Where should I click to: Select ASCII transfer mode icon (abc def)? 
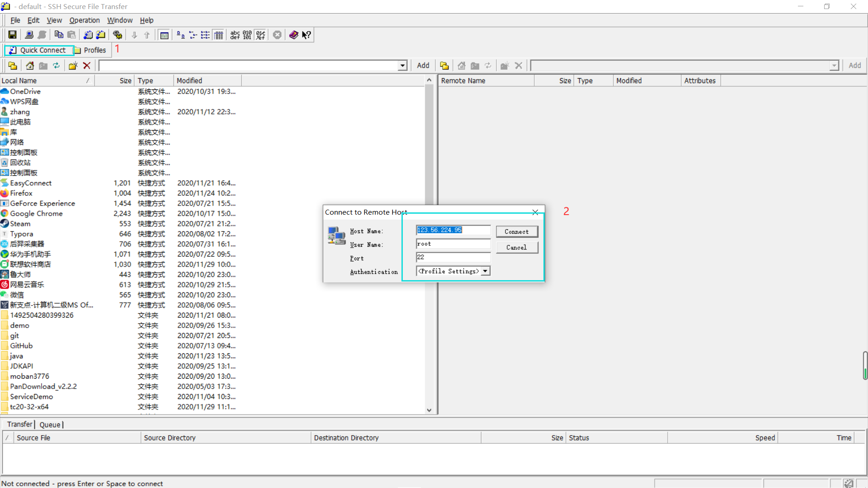235,35
